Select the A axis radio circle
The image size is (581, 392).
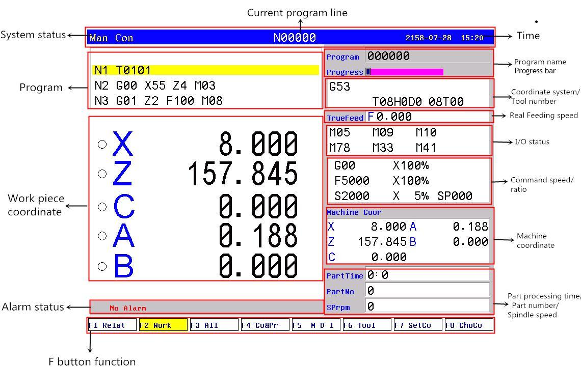coord(102,236)
